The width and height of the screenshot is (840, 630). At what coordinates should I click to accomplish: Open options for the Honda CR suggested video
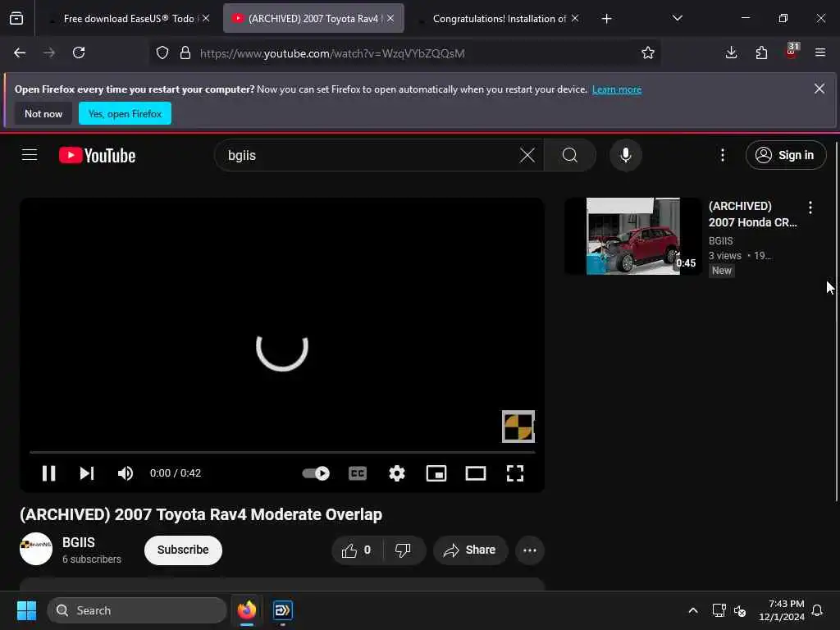[x=810, y=208]
